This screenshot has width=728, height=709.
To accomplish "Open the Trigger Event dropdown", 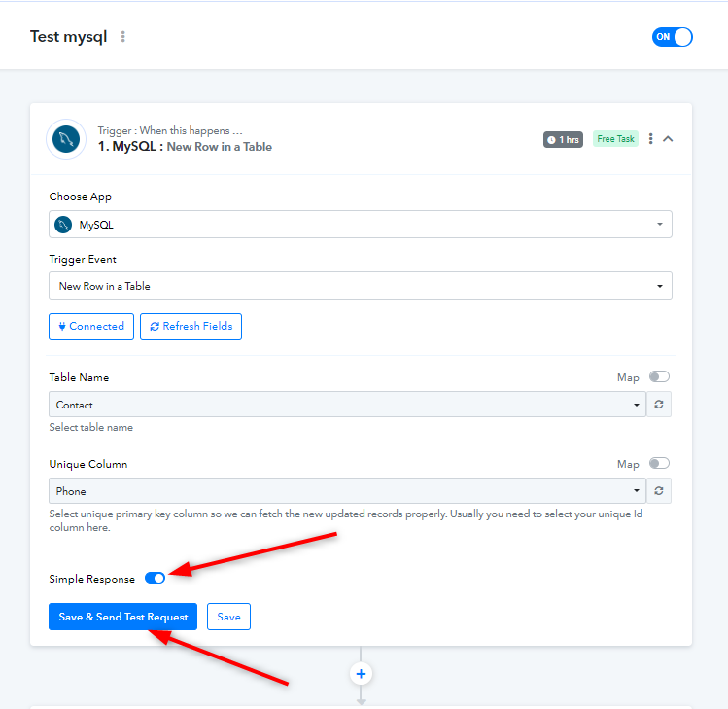I will [x=361, y=286].
